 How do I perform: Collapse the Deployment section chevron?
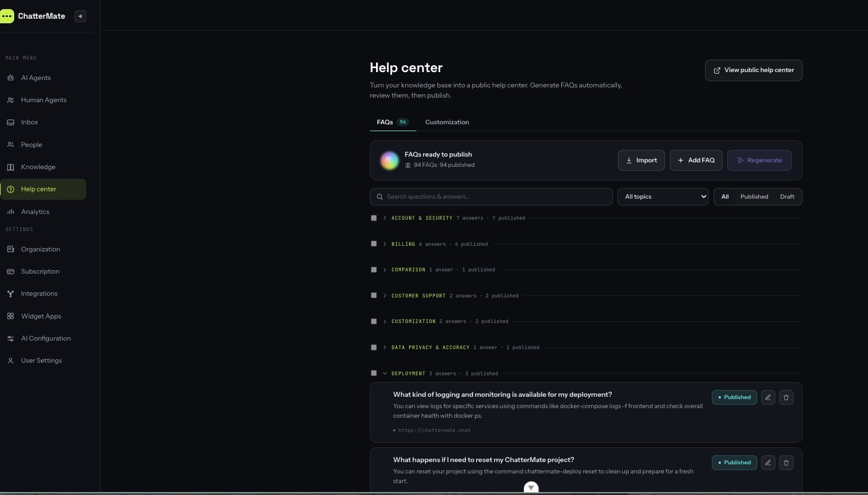click(385, 374)
